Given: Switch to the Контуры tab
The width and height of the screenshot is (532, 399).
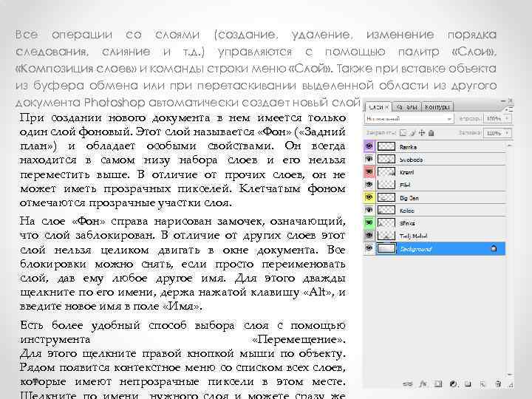Looking at the screenshot, I should 437,107.
